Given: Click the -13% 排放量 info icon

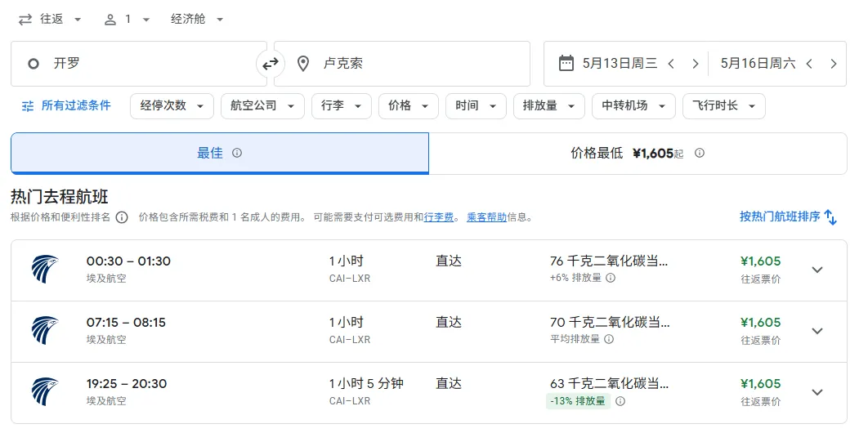Looking at the screenshot, I should [x=620, y=401].
